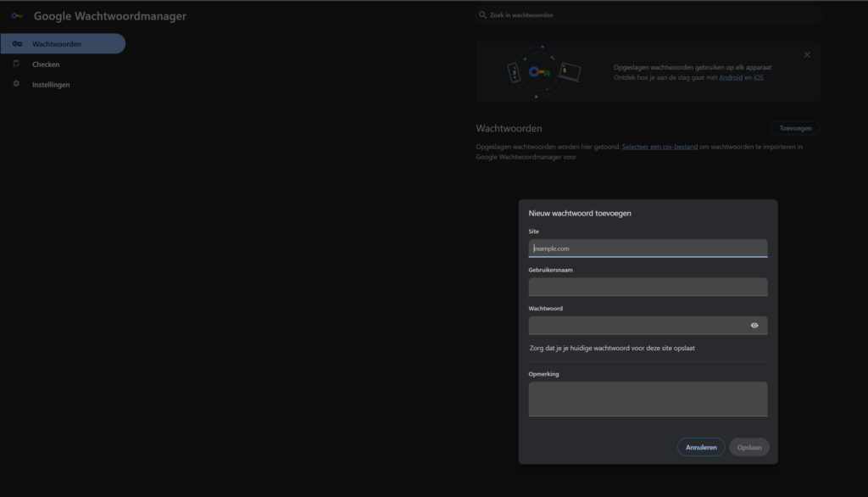Cancel the dialog with Annuleren

(x=701, y=447)
